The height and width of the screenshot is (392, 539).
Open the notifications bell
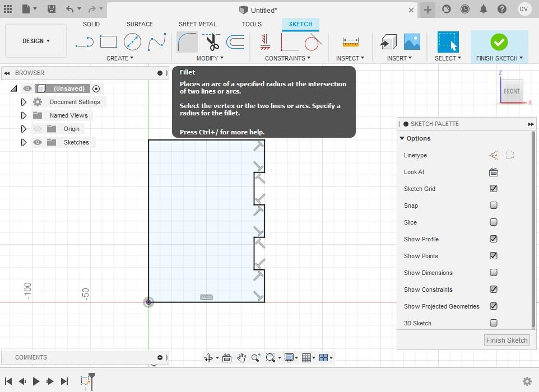coord(484,9)
